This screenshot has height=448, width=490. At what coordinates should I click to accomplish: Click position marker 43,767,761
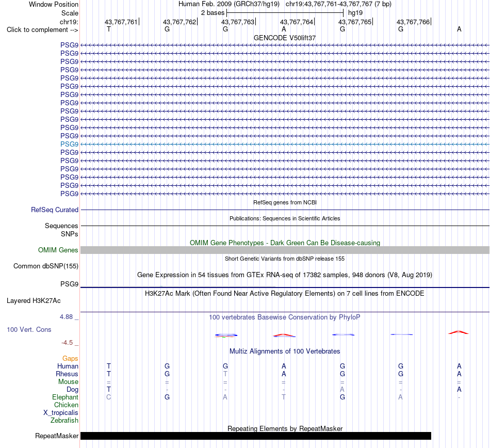pos(121,22)
